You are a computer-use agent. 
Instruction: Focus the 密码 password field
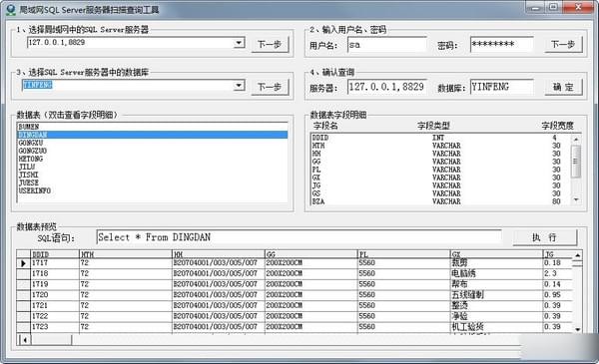(x=501, y=44)
